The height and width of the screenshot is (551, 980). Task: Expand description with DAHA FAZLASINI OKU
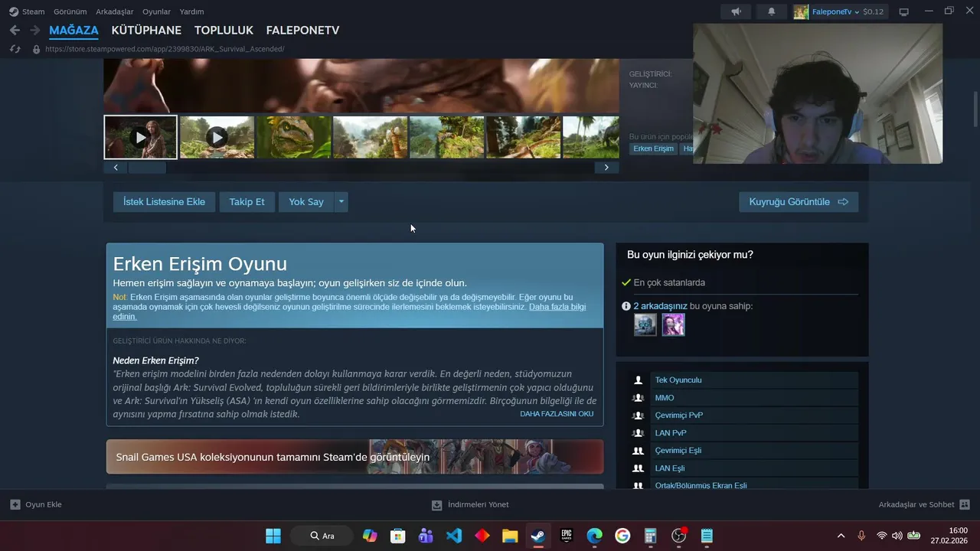(557, 414)
